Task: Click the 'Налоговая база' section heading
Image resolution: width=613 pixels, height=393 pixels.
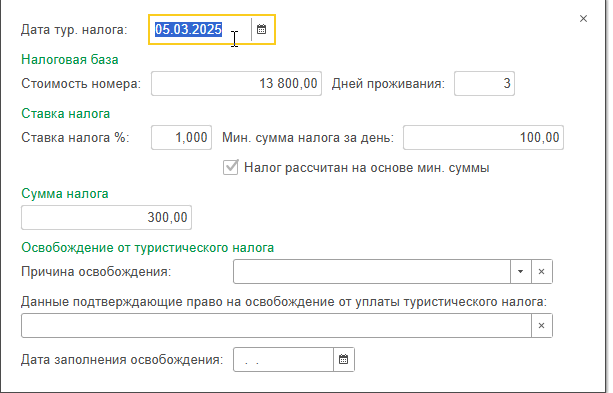Action: (x=70, y=59)
